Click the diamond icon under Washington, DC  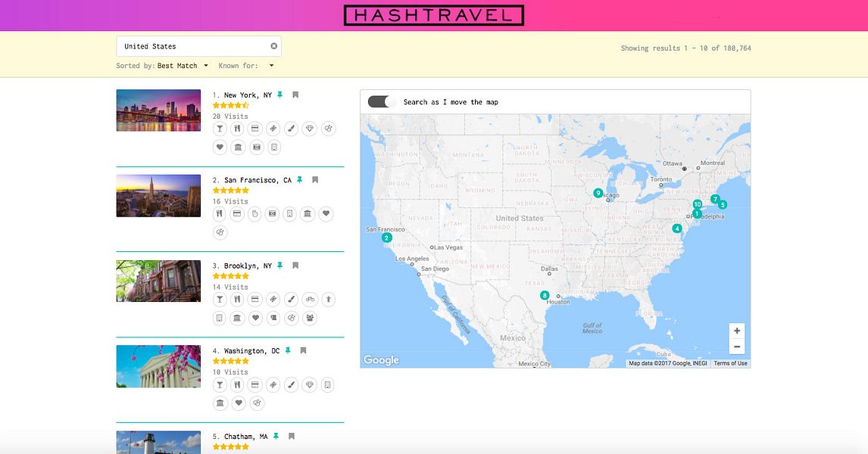tap(310, 385)
